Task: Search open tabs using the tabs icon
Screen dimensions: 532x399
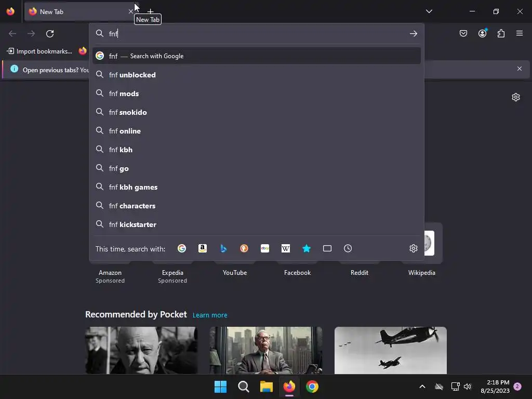Action: 327,248
